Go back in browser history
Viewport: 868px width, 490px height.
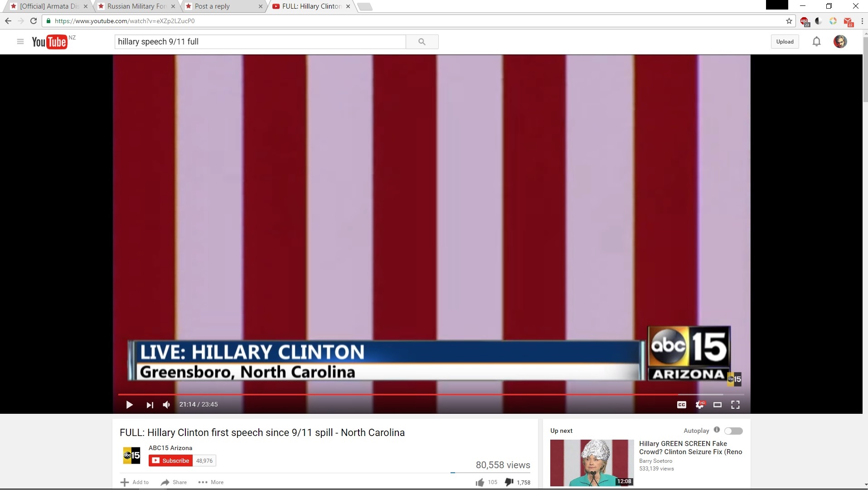(x=8, y=21)
